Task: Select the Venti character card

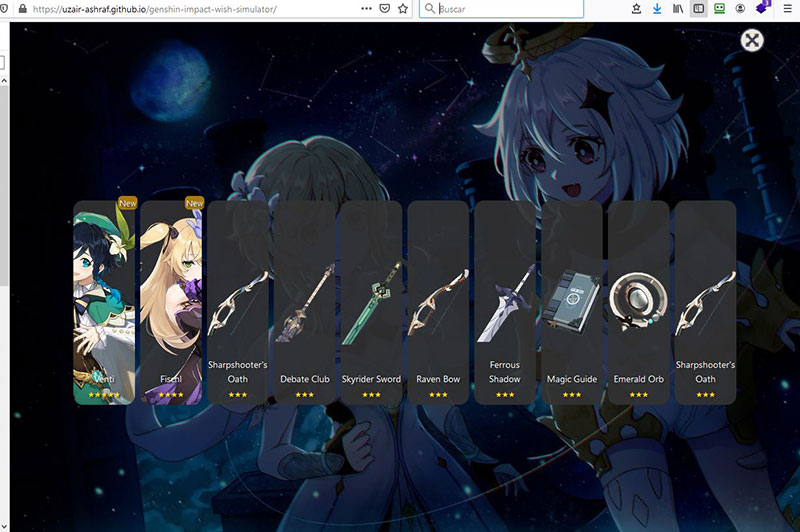Action: (x=104, y=302)
